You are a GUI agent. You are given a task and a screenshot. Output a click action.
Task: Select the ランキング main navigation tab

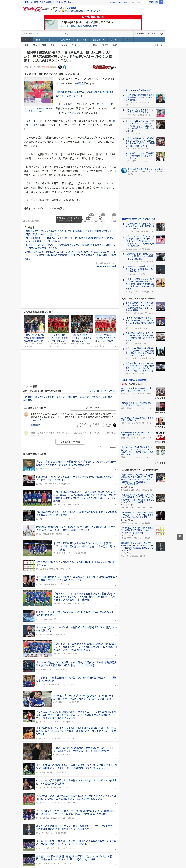tap(115, 40)
